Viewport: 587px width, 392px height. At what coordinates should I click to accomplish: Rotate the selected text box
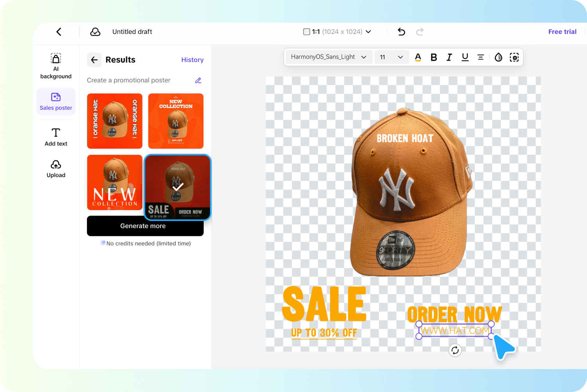click(x=455, y=350)
